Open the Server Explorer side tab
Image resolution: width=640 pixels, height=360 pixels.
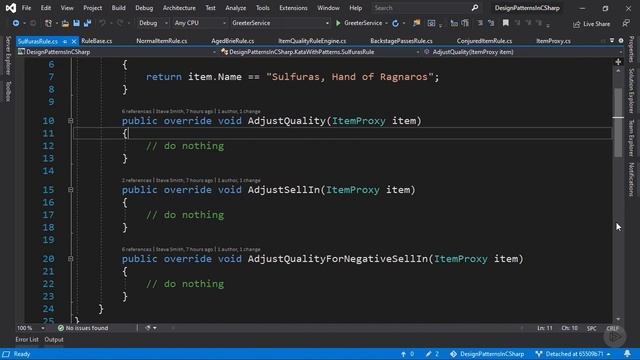click(8, 55)
